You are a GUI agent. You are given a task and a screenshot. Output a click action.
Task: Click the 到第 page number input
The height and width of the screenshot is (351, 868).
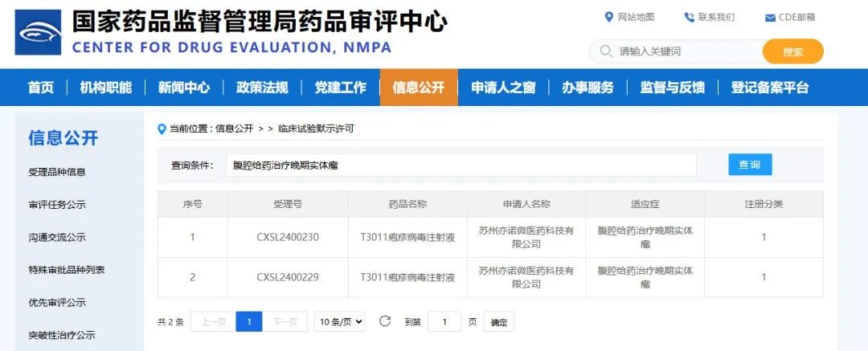[x=444, y=321]
